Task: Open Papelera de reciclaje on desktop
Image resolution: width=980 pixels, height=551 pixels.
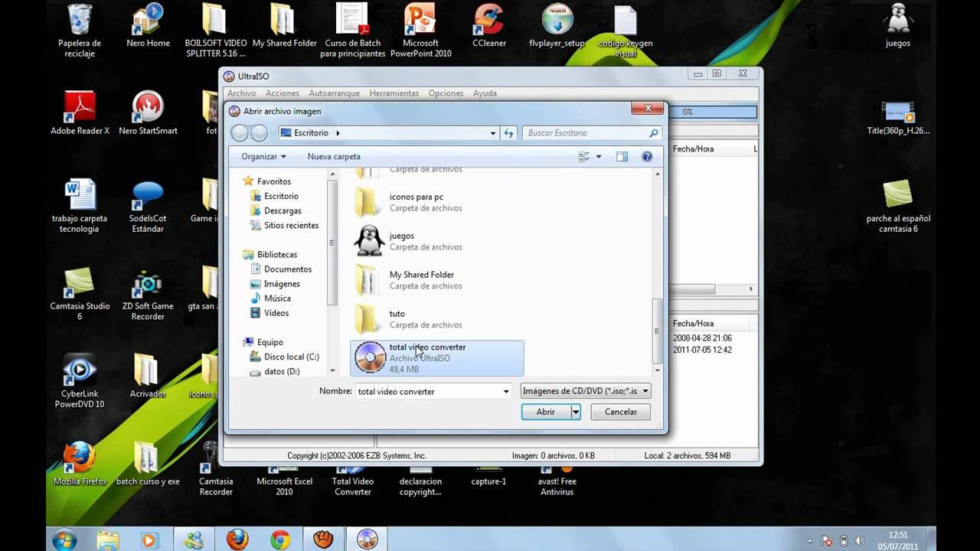Action: tap(80, 31)
